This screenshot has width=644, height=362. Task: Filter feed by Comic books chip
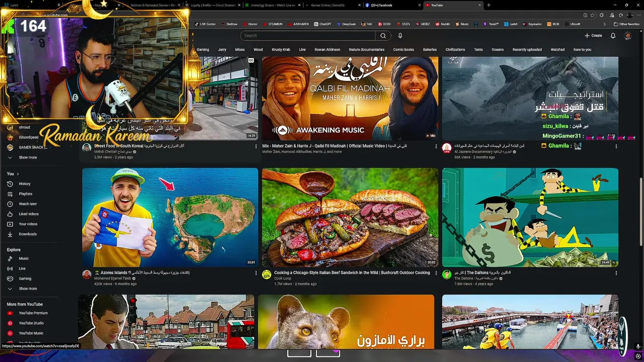coord(404,50)
